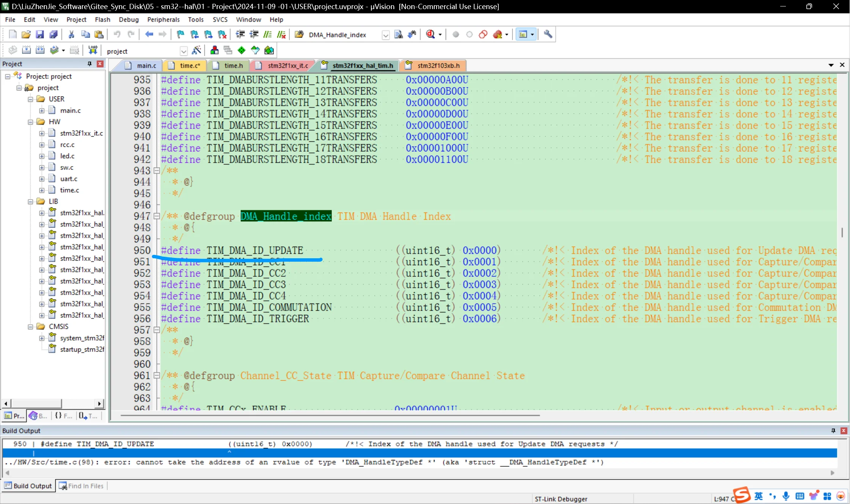Screen dimensions: 850x504
Task: Expand the time.c node in Project tree
Action: point(42,190)
